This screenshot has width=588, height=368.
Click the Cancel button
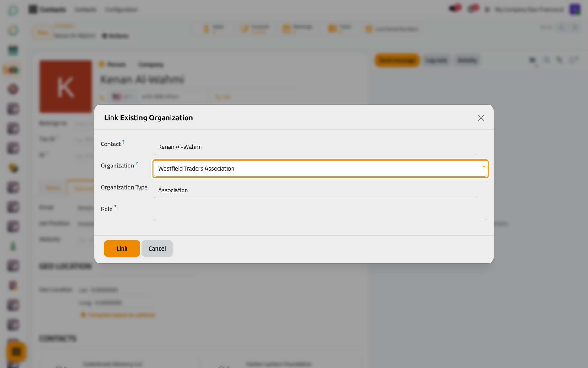[x=157, y=248]
